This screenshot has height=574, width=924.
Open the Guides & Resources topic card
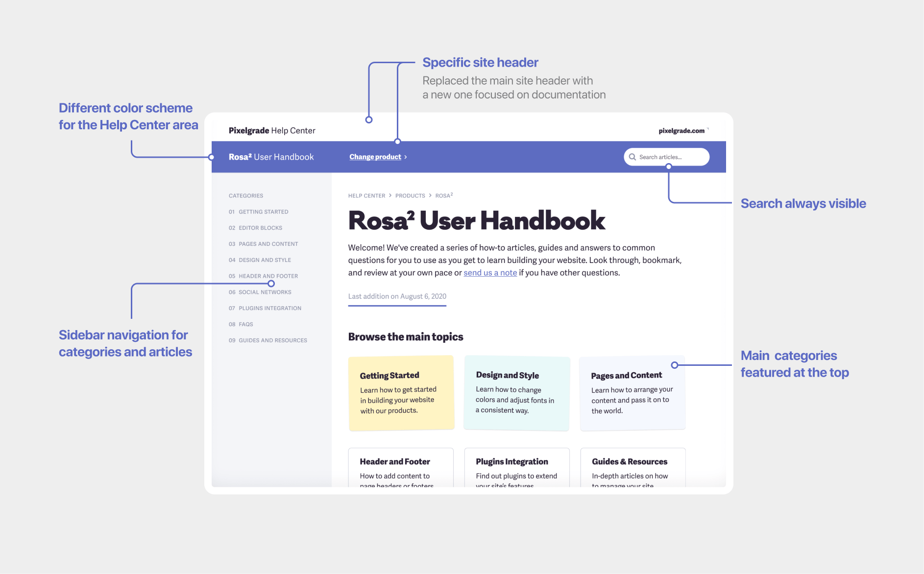pos(633,467)
